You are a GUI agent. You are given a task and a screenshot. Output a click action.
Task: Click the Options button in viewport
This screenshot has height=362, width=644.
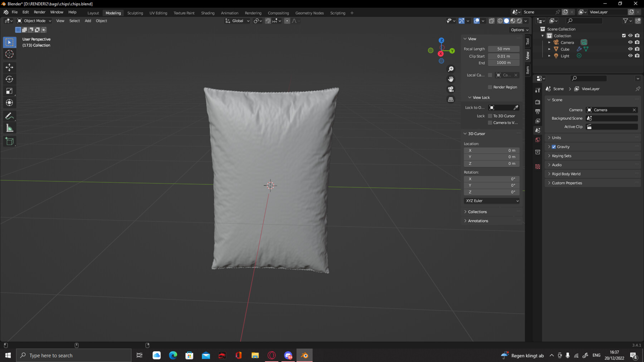pos(519,30)
